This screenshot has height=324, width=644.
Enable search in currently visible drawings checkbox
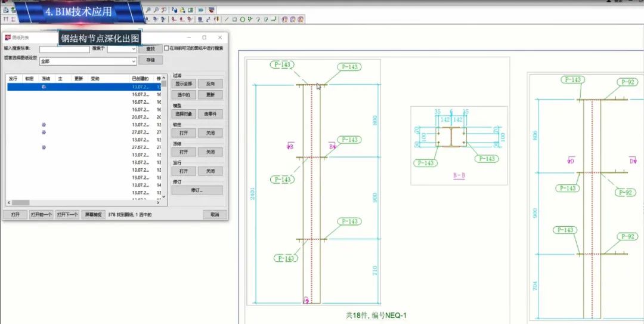tap(167, 48)
